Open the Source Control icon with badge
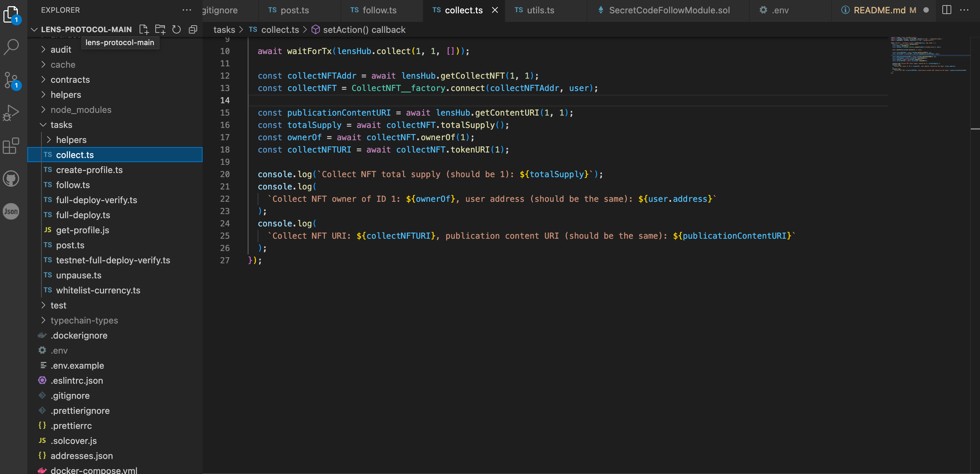The image size is (980, 474). pos(11,80)
